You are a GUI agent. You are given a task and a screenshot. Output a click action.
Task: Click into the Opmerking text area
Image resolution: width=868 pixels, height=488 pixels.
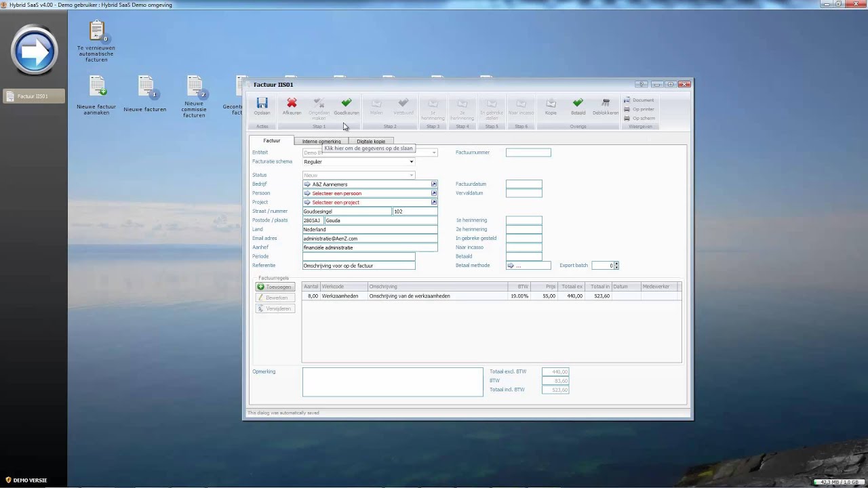pyautogui.click(x=393, y=382)
